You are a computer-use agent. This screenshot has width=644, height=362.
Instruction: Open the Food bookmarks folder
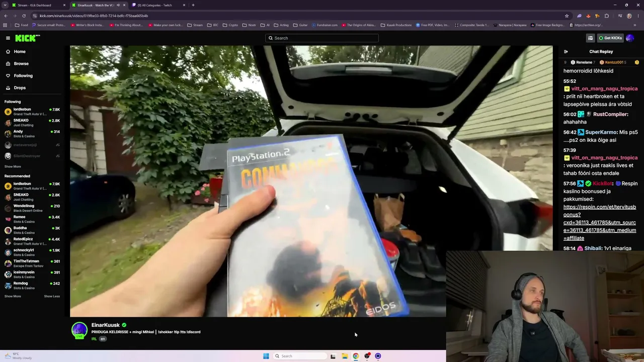click(x=22, y=25)
